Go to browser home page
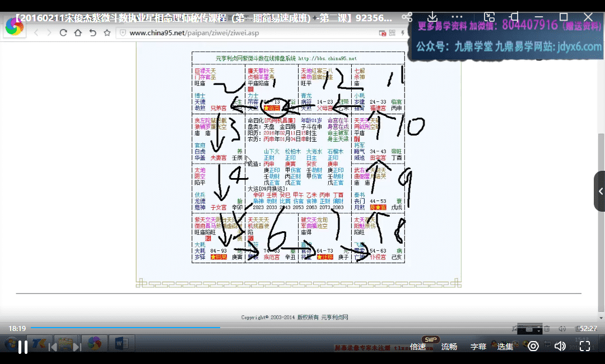This screenshot has height=364, width=605. (78, 33)
